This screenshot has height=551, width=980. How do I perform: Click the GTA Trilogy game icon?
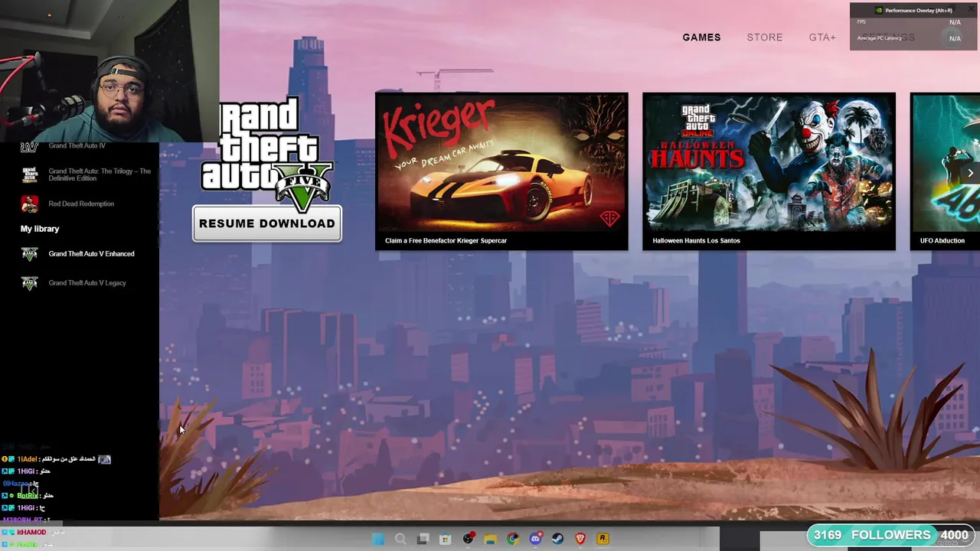point(29,174)
